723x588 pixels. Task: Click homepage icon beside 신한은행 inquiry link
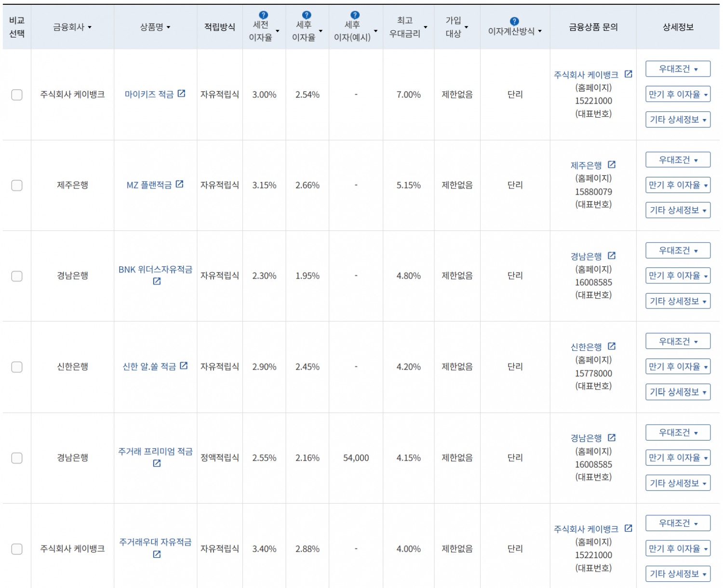pos(612,346)
